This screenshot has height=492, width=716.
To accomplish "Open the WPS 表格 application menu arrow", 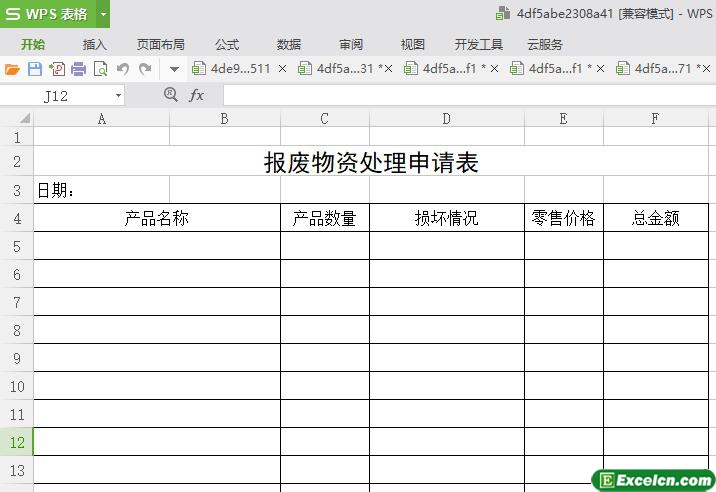I will coord(103,14).
